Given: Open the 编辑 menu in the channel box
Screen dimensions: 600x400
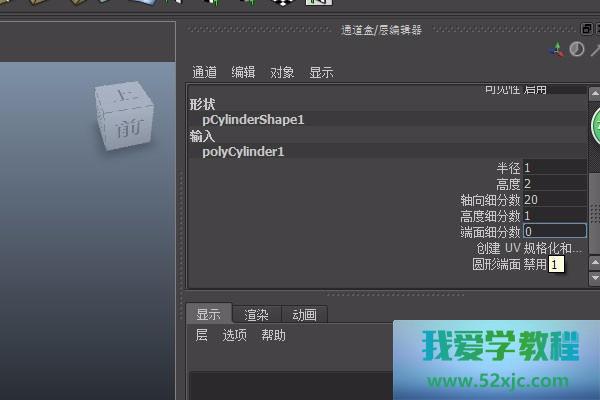Looking at the screenshot, I should tap(243, 72).
